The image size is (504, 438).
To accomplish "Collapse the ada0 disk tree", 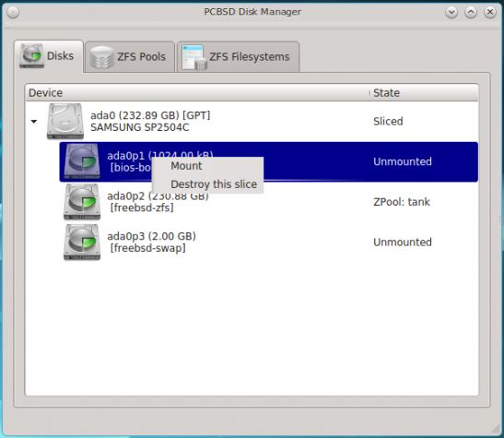I will click(x=34, y=122).
